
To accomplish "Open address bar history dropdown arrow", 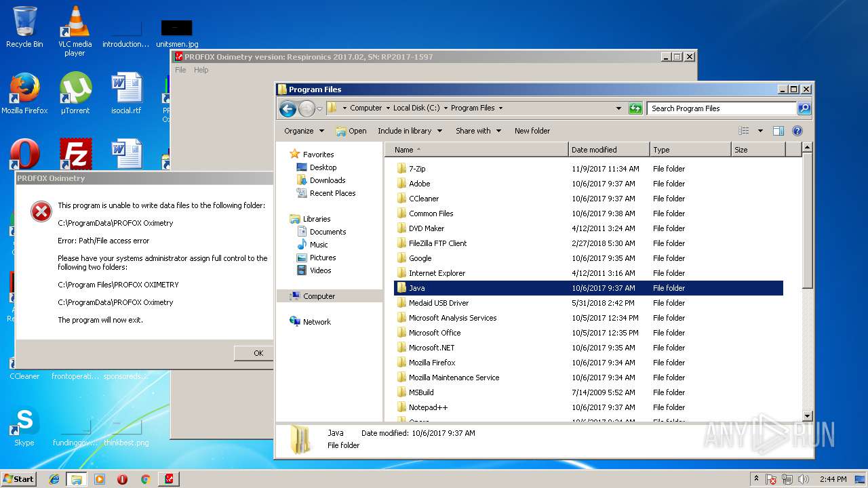I will coord(618,108).
